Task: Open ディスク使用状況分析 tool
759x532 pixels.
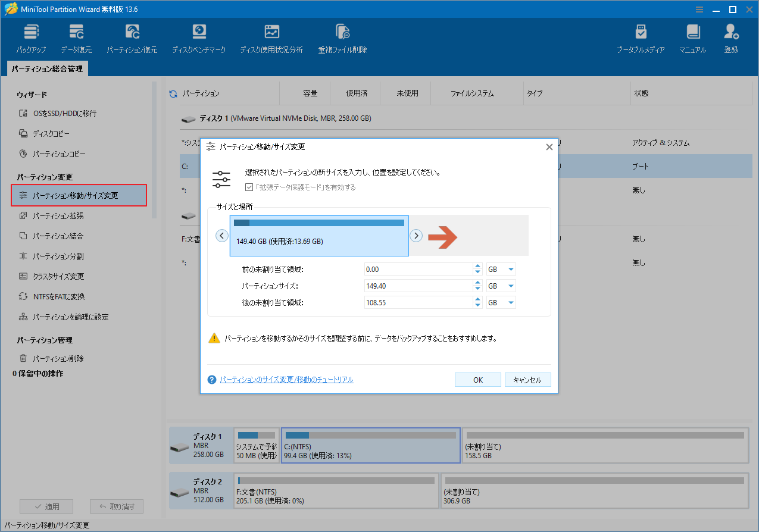Action: [x=271, y=39]
